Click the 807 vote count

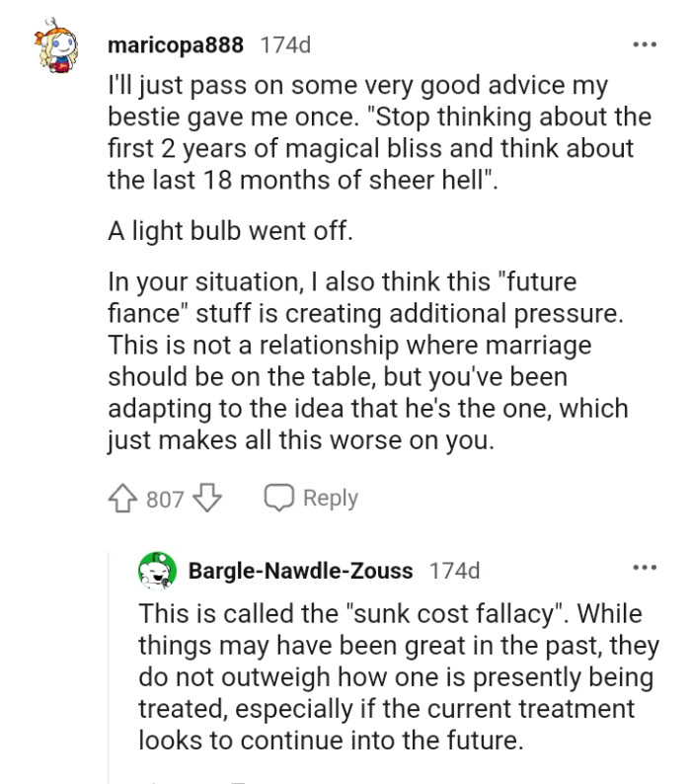pos(165,500)
